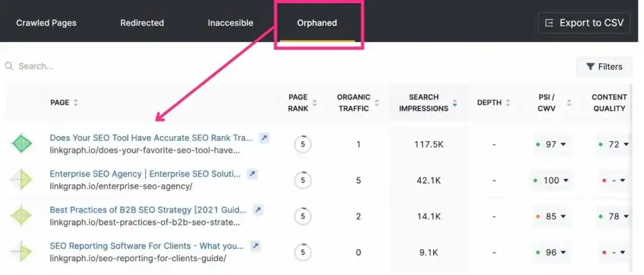Click the Search input field
The height and width of the screenshot is (275, 644).
[126, 66]
